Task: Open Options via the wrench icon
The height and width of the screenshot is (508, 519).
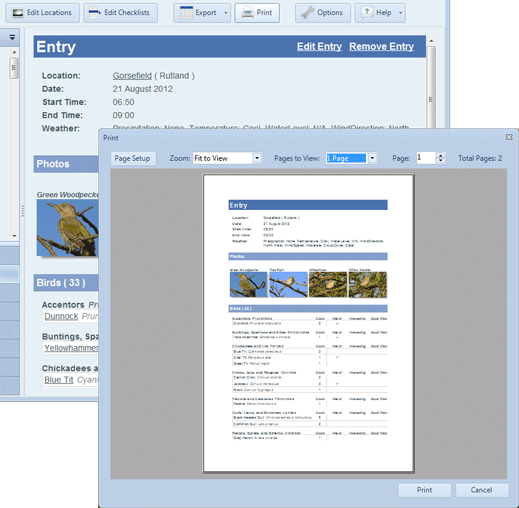Action: pyautogui.click(x=307, y=13)
